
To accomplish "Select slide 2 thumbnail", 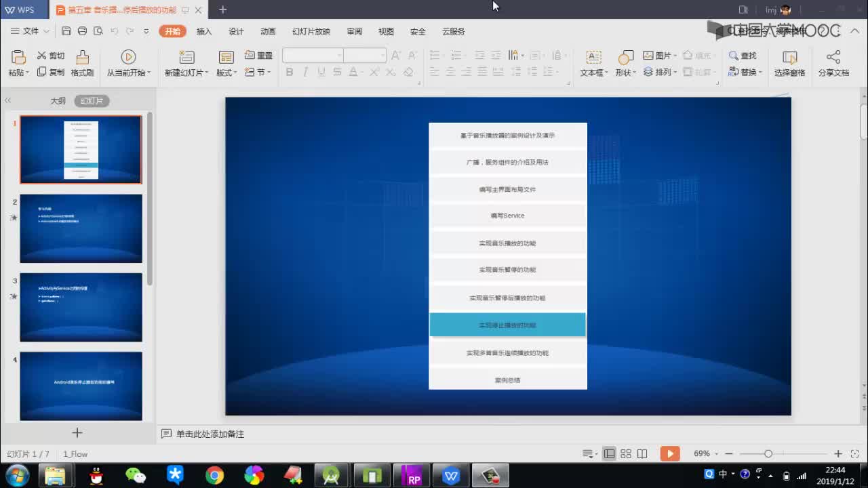I will [81, 228].
